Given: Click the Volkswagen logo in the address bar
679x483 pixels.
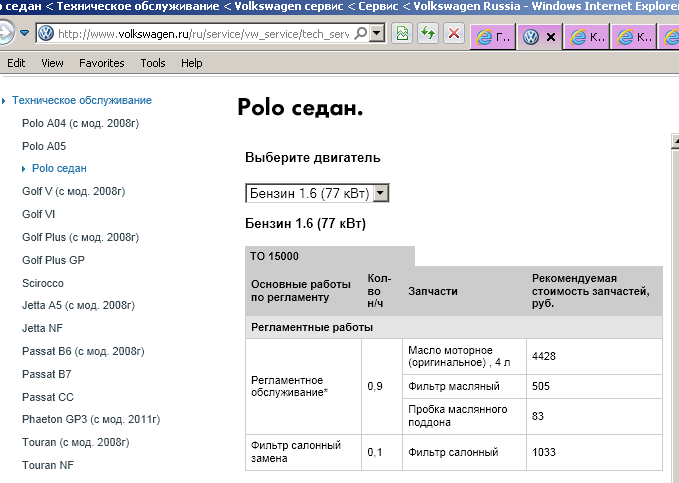Looking at the screenshot, I should tap(45, 33).
